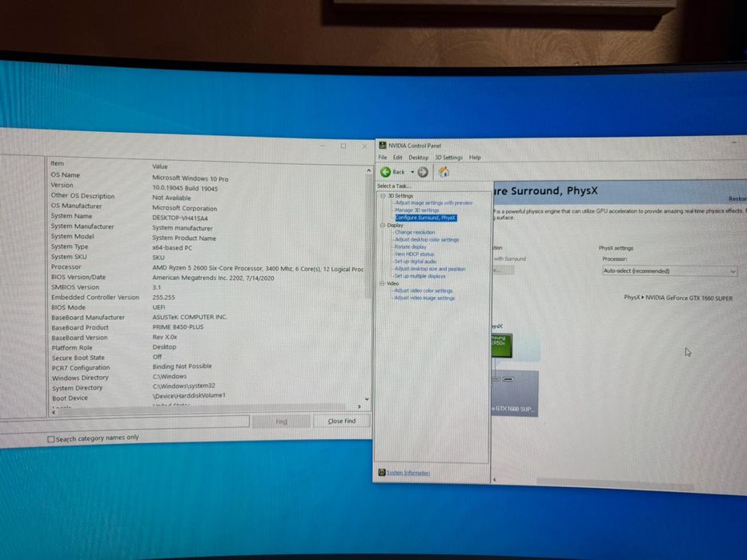The width and height of the screenshot is (747, 560).
Task: Click the System Information icon at bottom left
Action: (x=381, y=472)
